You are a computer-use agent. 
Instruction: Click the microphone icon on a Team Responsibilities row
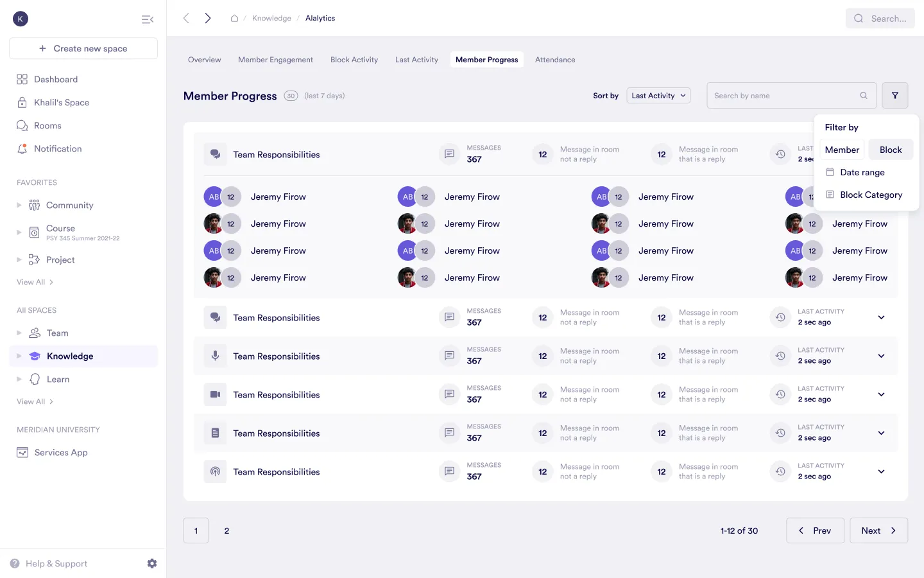pos(215,356)
